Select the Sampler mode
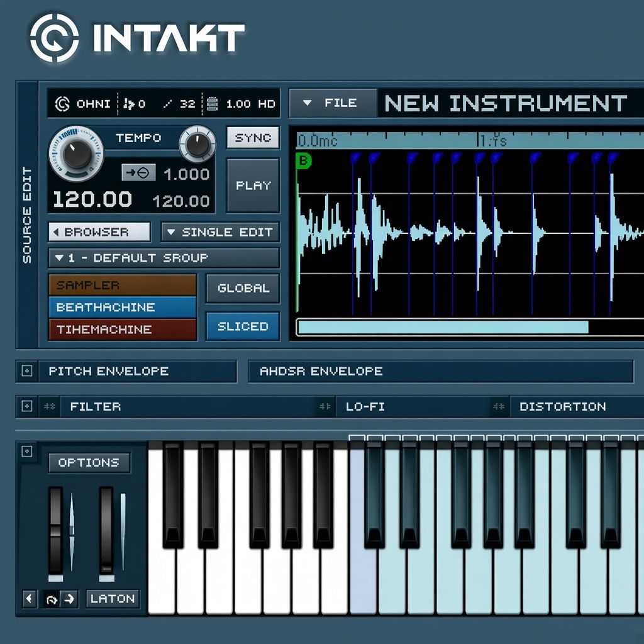The height and width of the screenshot is (644, 644). (123, 285)
